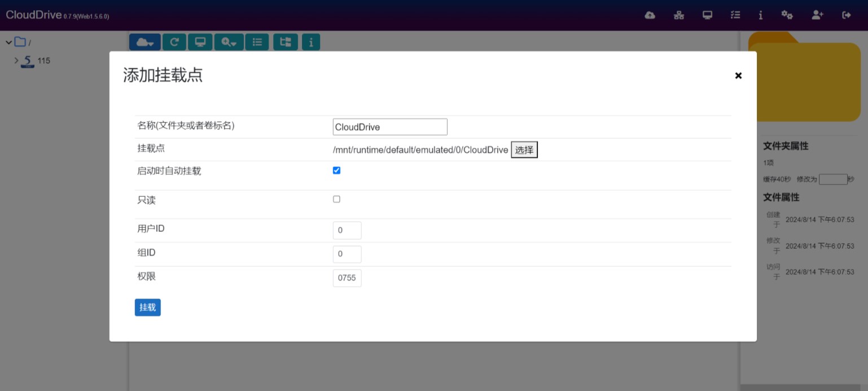Image resolution: width=868 pixels, height=391 pixels.
Task: Click the 名称 name field containing CloudDrive
Action: (x=390, y=127)
